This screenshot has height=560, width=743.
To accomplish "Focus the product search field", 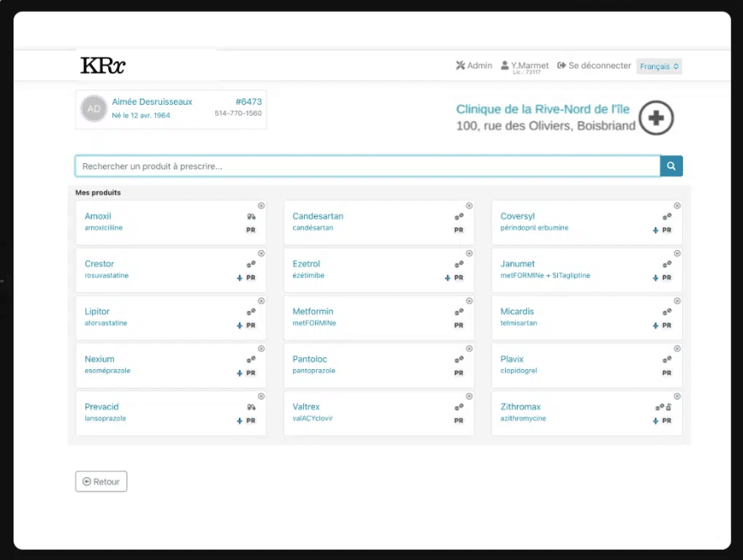I will [367, 166].
